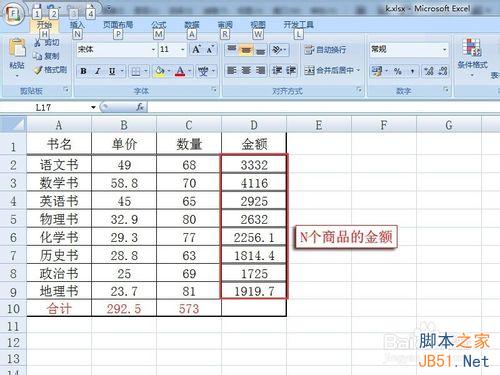
Task: Toggle underline formatting
Action: 112,71
